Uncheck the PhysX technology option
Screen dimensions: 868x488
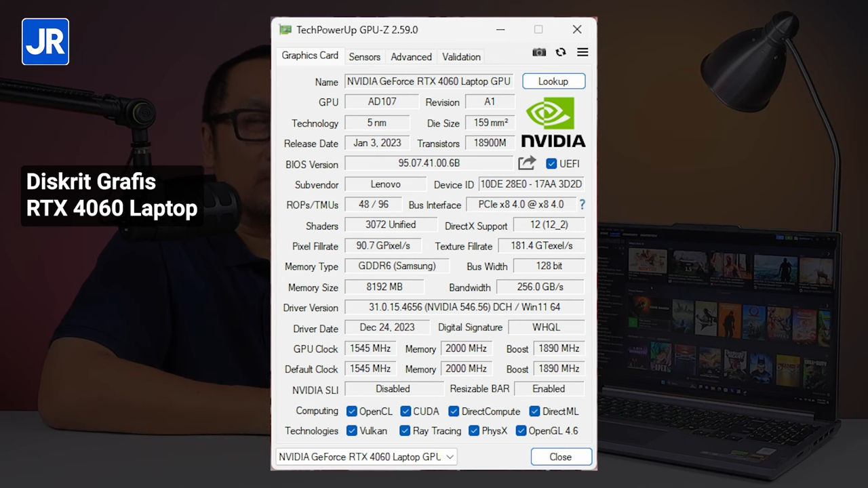(474, 431)
